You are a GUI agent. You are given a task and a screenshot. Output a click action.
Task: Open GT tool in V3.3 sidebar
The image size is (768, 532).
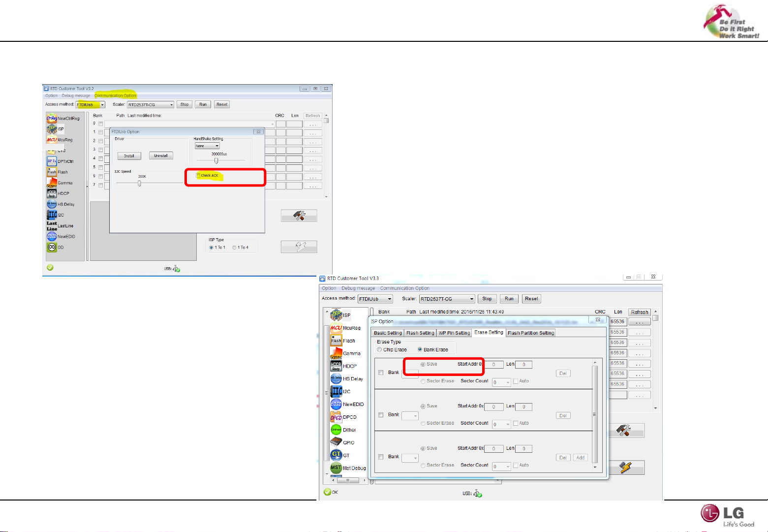coord(340,455)
